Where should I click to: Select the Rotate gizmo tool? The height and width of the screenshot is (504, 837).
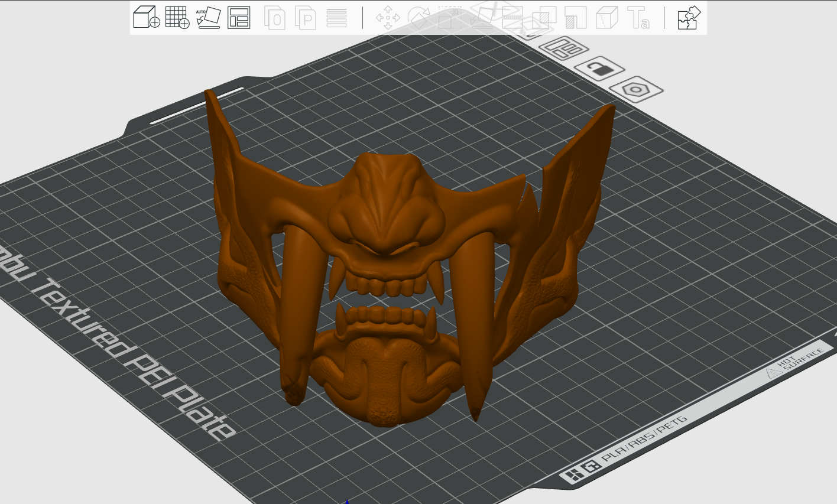click(x=418, y=18)
